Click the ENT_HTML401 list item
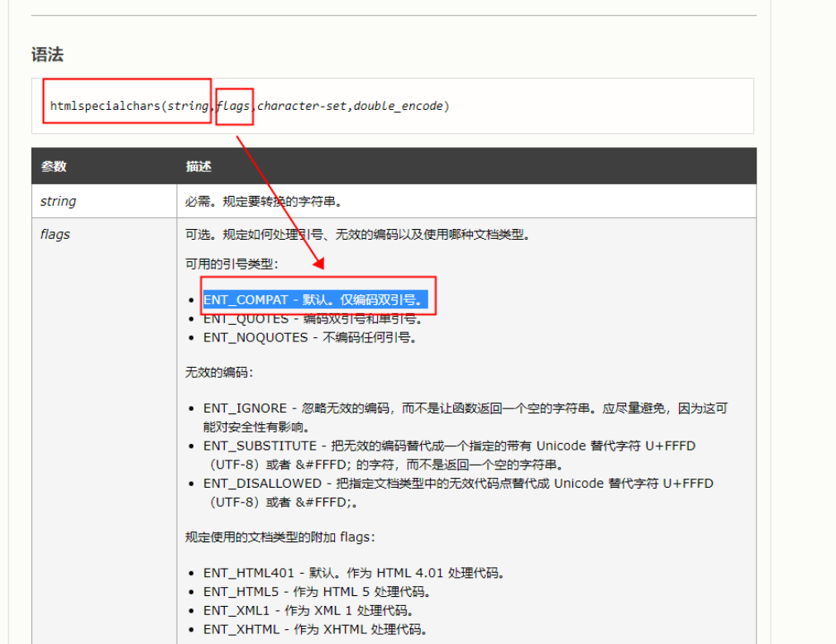The height and width of the screenshot is (644, 836). pyautogui.click(x=354, y=573)
